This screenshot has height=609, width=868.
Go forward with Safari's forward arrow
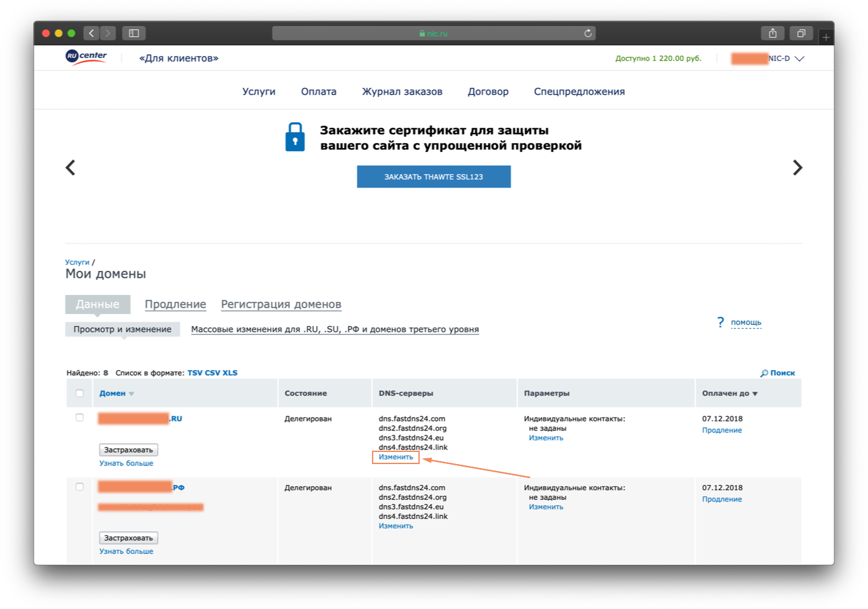(107, 33)
